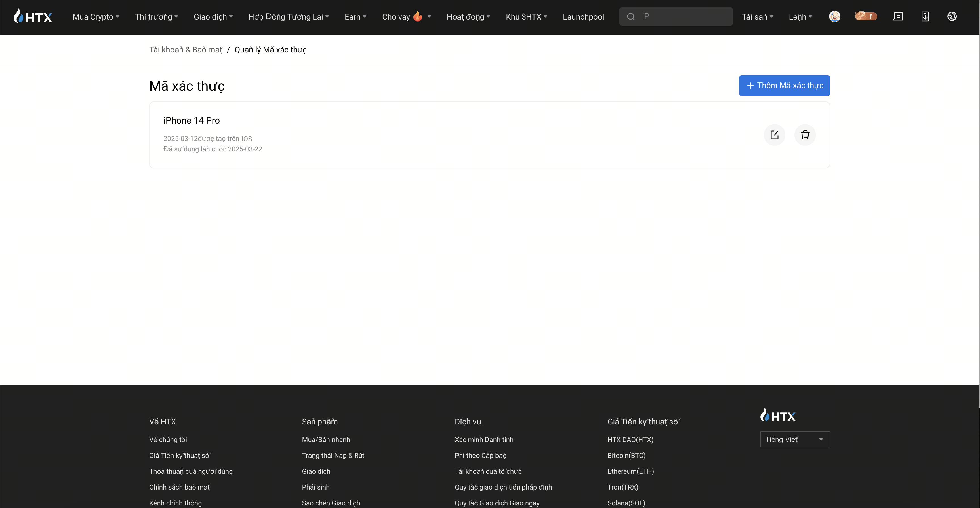Open Về chúng tôi footer link
This screenshot has width=980, height=508.
pos(168,440)
